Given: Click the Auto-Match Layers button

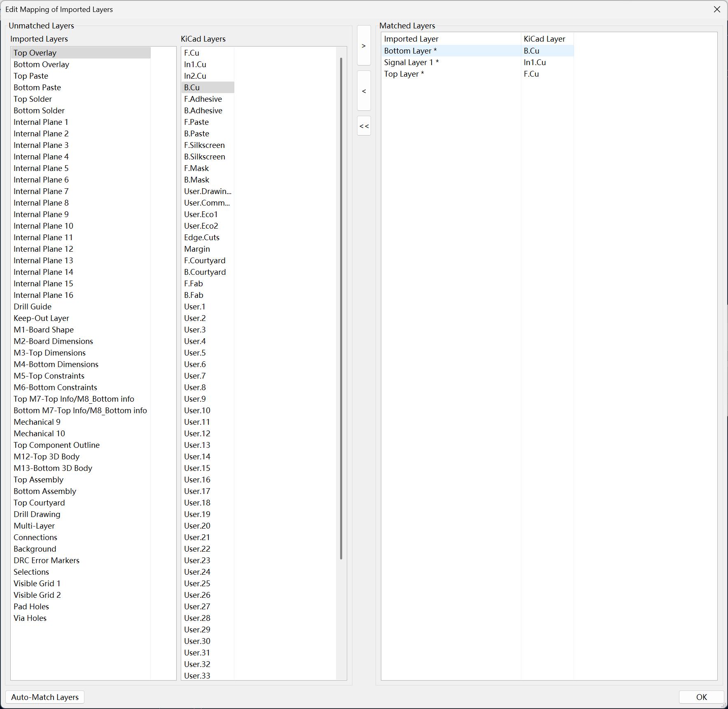Looking at the screenshot, I should click(x=45, y=697).
